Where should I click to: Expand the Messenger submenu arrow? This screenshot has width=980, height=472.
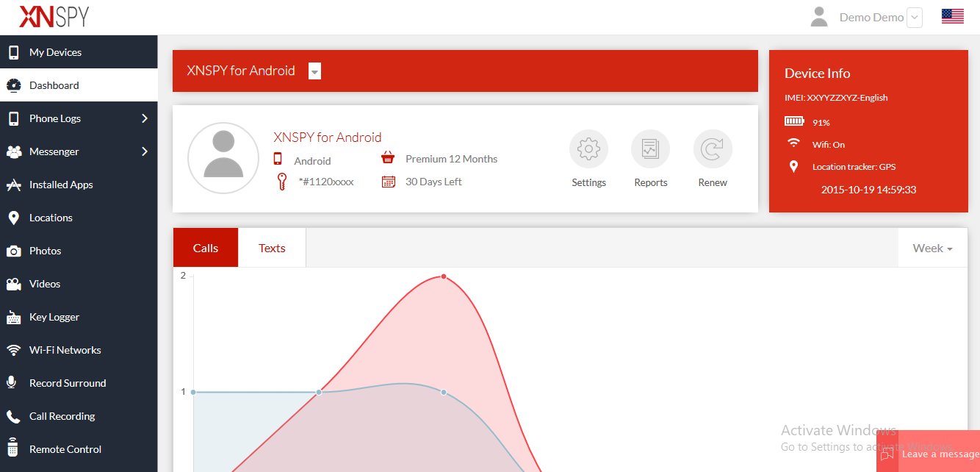(145, 151)
